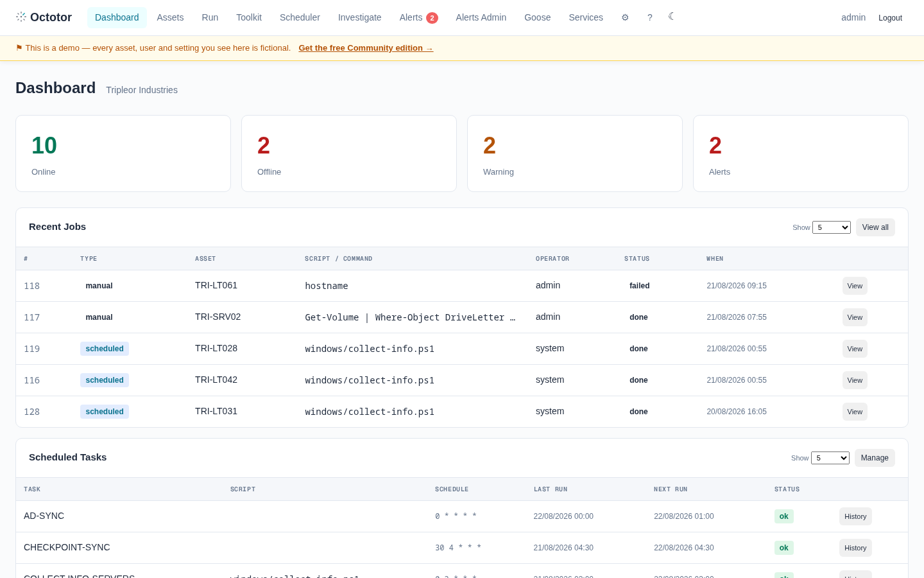Open the Online assets card
924x578 pixels.
(x=123, y=153)
